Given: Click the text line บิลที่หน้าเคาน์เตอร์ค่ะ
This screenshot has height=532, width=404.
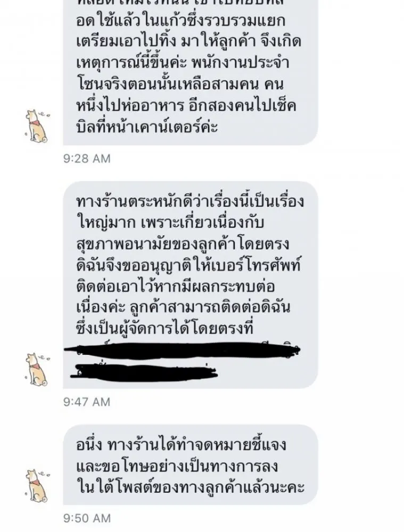Looking at the screenshot, I should (x=147, y=126).
